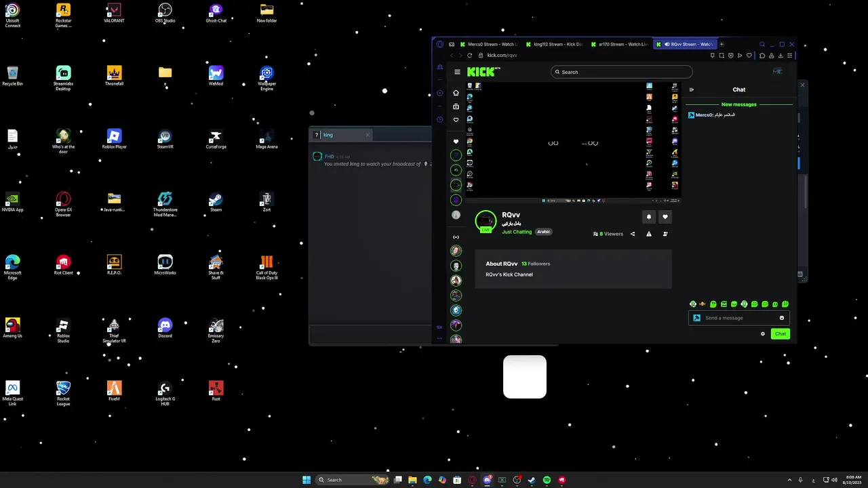The width and height of the screenshot is (868, 488).
Task: Click the 'New messages' divider in chat
Action: 738,104
